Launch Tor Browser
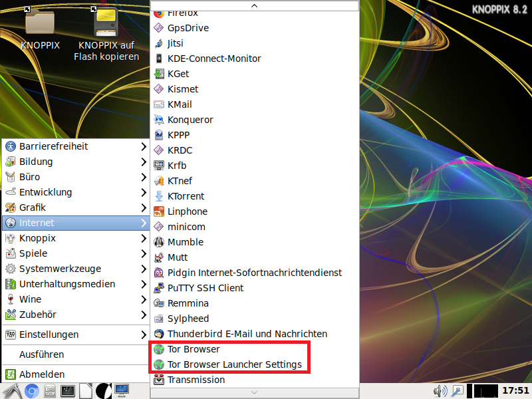 point(255,348)
